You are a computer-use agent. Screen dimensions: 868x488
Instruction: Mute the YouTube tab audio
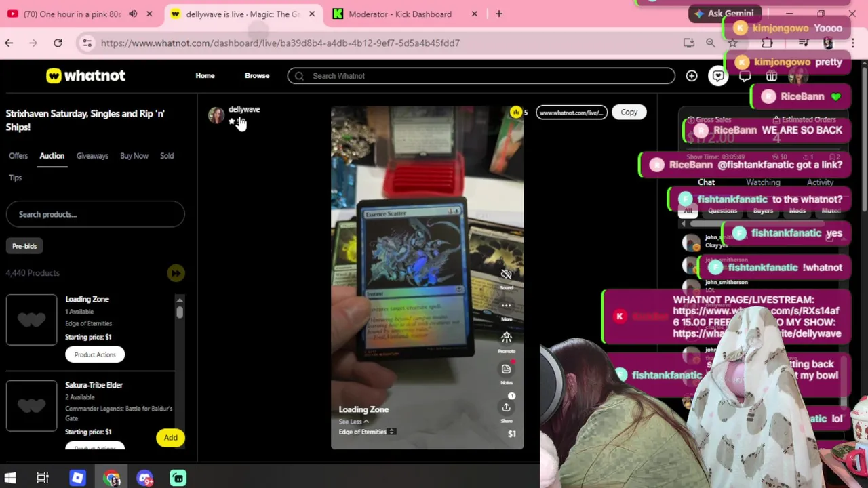coord(133,14)
